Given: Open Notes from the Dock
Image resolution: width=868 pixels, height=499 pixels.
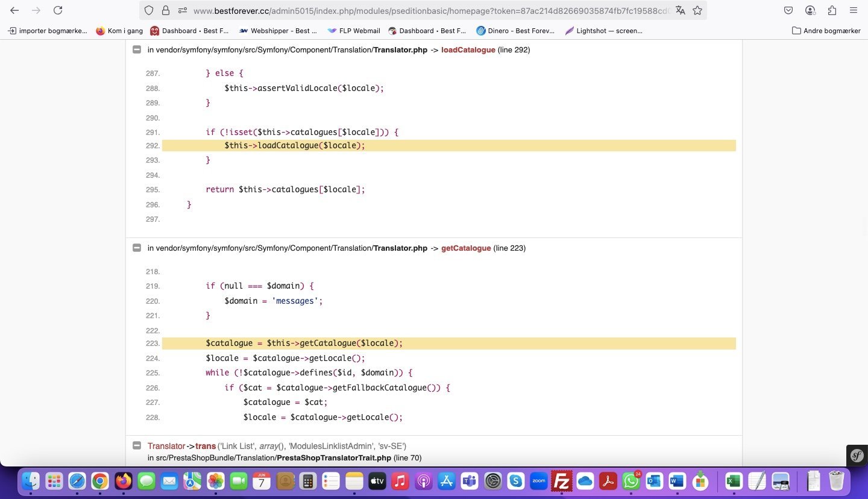Looking at the screenshot, I should pyautogui.click(x=354, y=481).
